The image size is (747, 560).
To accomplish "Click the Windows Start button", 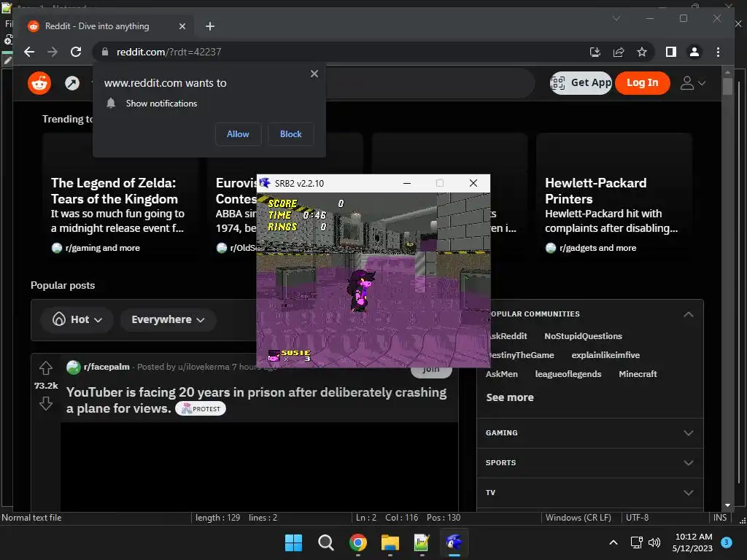I will (293, 542).
